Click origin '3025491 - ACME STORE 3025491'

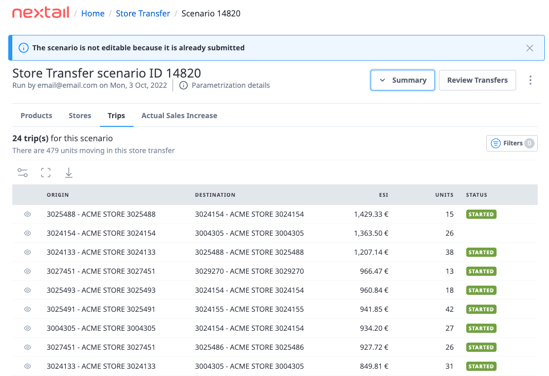tap(101, 309)
